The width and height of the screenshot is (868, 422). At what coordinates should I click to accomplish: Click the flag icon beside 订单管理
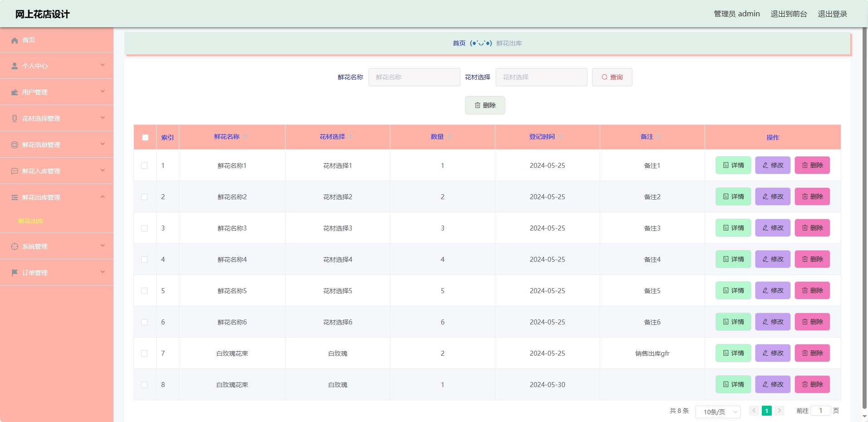click(15, 273)
